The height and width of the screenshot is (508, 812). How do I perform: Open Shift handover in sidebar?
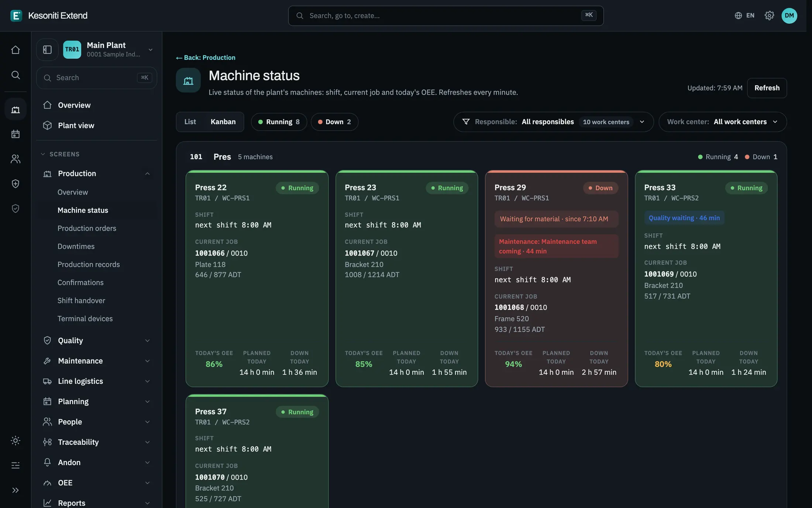point(81,301)
